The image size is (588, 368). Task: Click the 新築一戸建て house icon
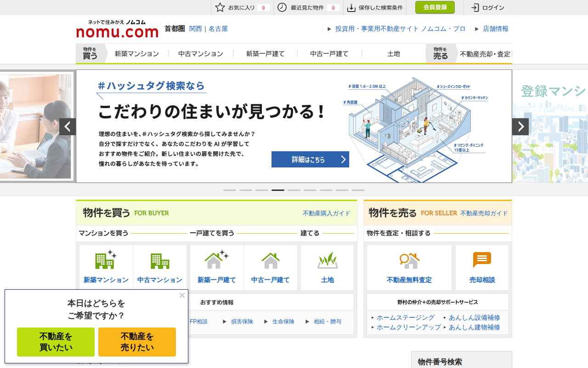pyautogui.click(x=216, y=260)
